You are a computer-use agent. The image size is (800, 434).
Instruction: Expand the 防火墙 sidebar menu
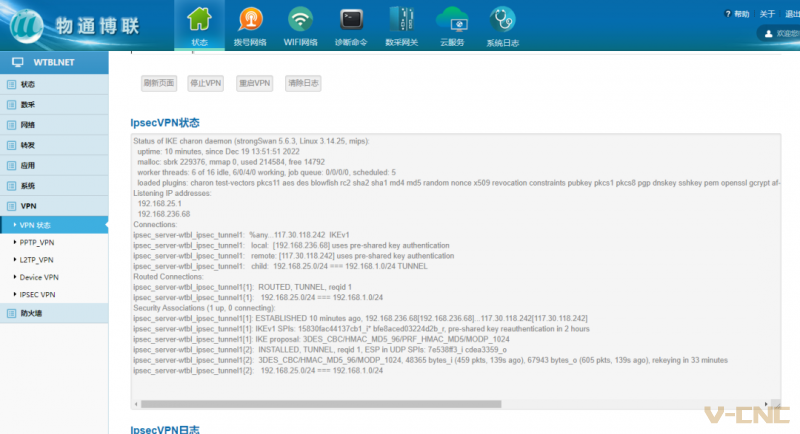[x=54, y=313]
